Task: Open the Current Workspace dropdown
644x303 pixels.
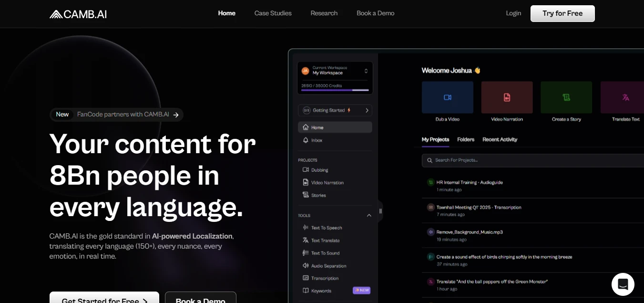Action: click(335, 71)
